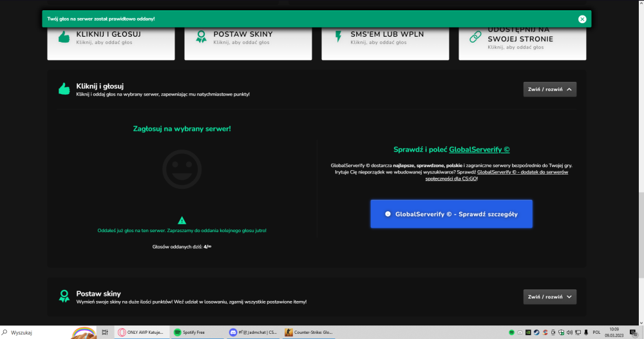644x339 pixels.
Task: Follow the GlobalServerify © heading link
Action: click(479, 150)
